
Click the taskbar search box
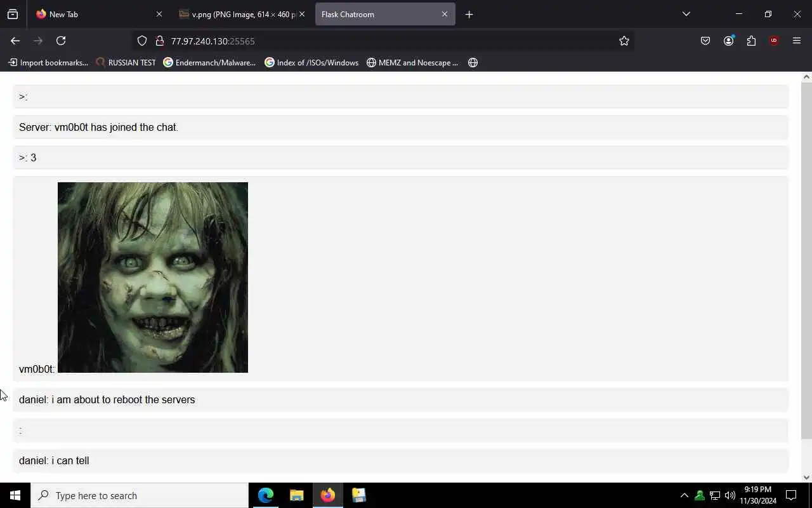(x=140, y=495)
